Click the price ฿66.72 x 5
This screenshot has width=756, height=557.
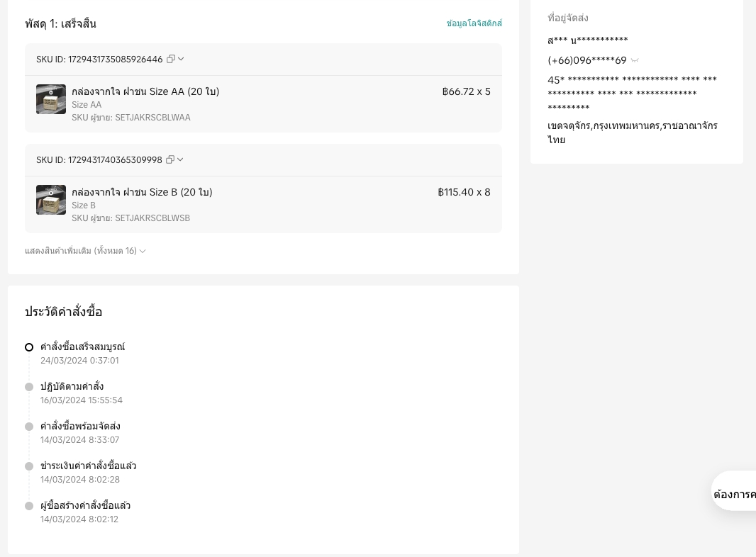[x=466, y=91]
